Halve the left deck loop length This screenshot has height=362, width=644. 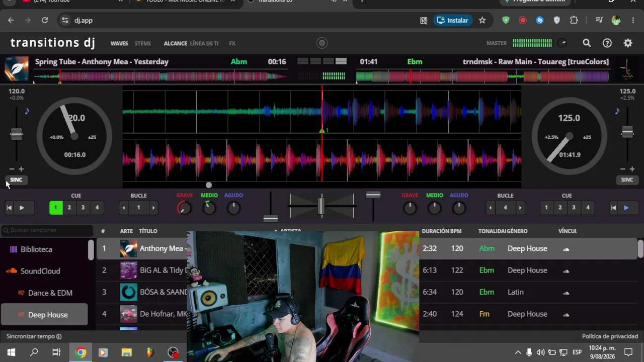pyautogui.click(x=123, y=208)
